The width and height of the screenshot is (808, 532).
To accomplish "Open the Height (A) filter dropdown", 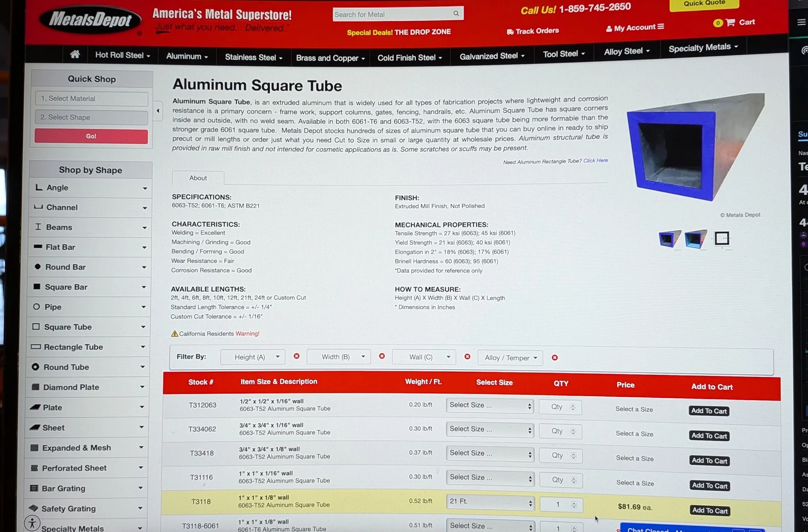I will point(253,357).
